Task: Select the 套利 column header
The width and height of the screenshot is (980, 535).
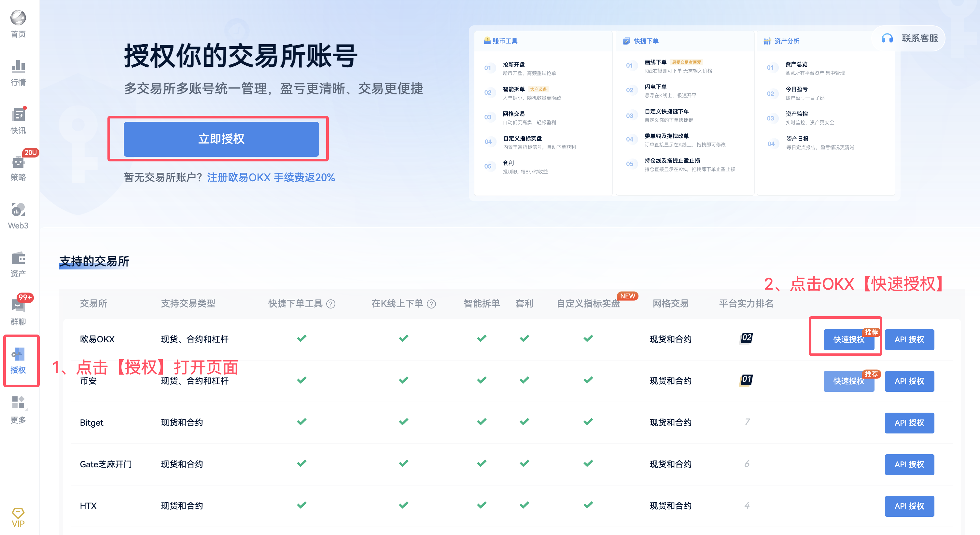Action: point(524,303)
